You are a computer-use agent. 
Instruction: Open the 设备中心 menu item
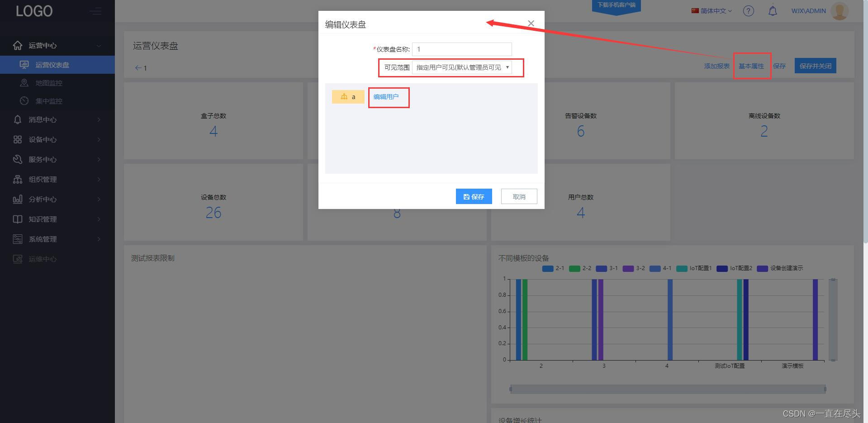click(x=57, y=139)
